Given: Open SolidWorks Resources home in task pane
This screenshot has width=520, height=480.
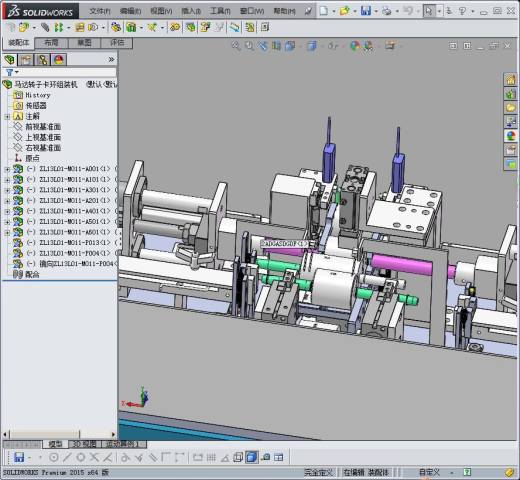Looking at the screenshot, I should (x=510, y=80).
